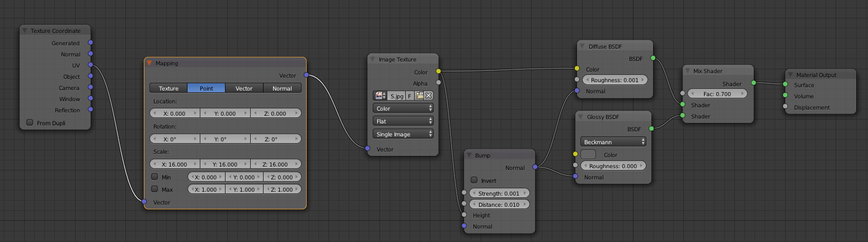Click the Bump Strength 0.001 field
The image size is (868, 242).
coord(499,193)
